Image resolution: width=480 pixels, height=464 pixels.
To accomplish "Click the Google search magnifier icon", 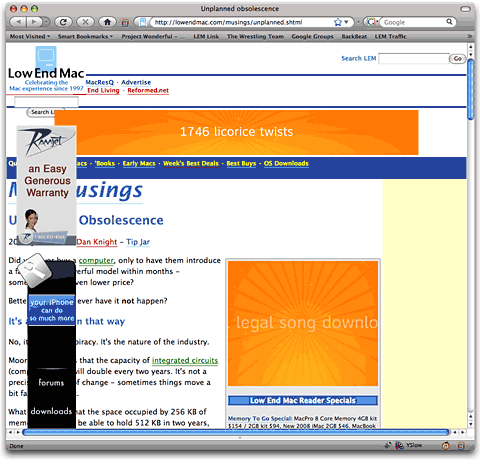I will [x=449, y=22].
